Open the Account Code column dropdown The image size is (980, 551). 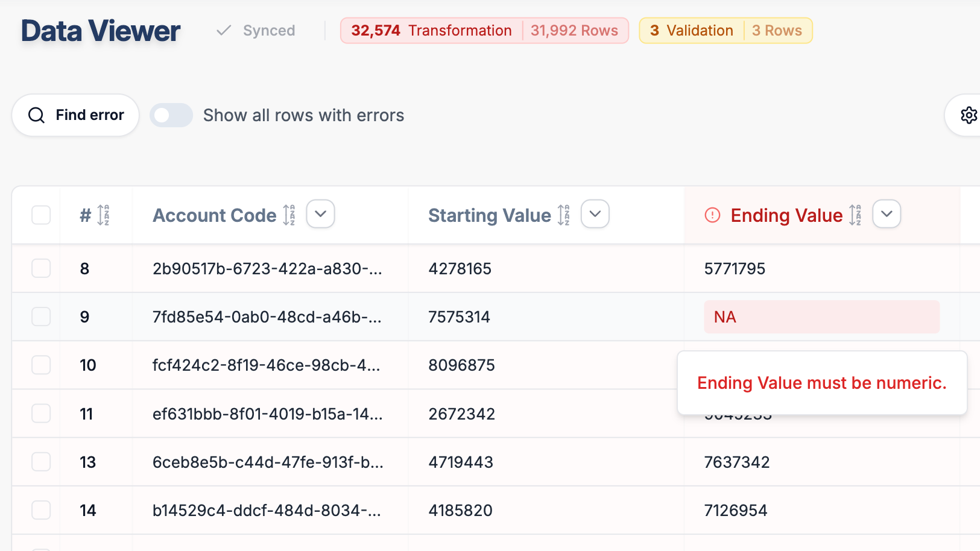[320, 214]
